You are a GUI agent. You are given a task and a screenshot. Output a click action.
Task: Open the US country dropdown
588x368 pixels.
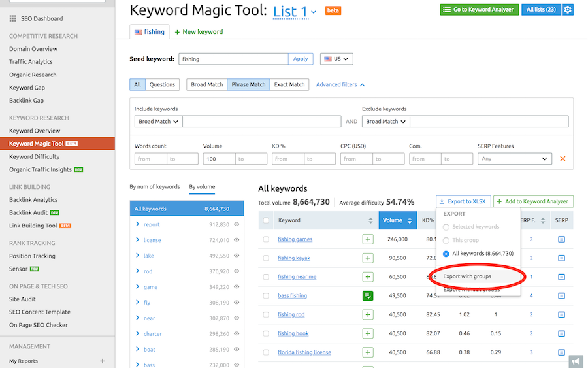(336, 59)
